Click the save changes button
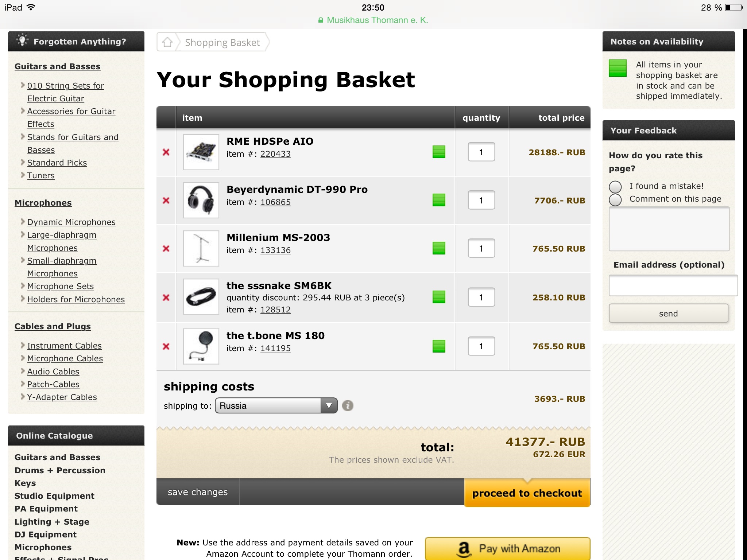Screen dimensions: 747x560 coord(198,492)
